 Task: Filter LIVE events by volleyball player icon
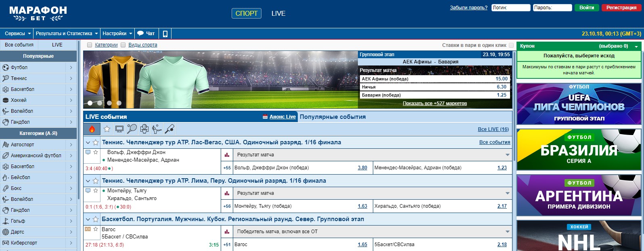point(157,129)
